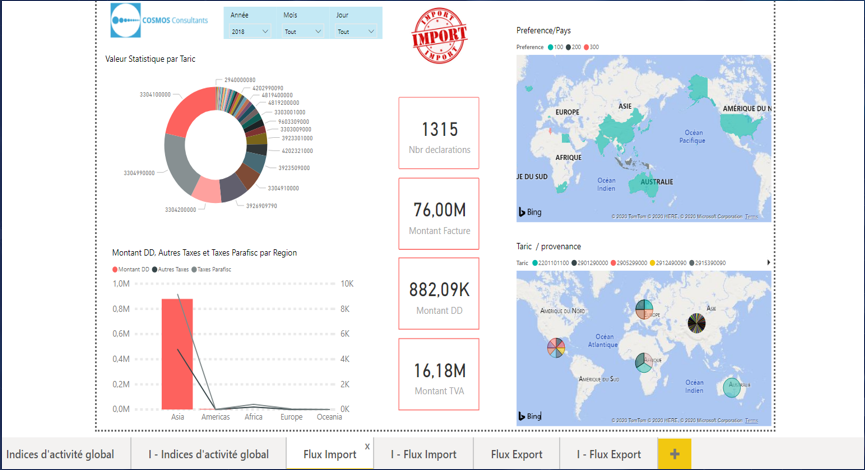Click the Bing logo on the Taric/provenance map
Screen dimensions: 865x470
point(530,416)
